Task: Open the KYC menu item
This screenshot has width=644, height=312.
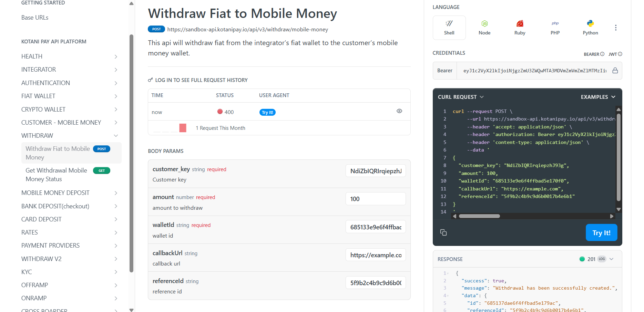Action: tap(70, 272)
